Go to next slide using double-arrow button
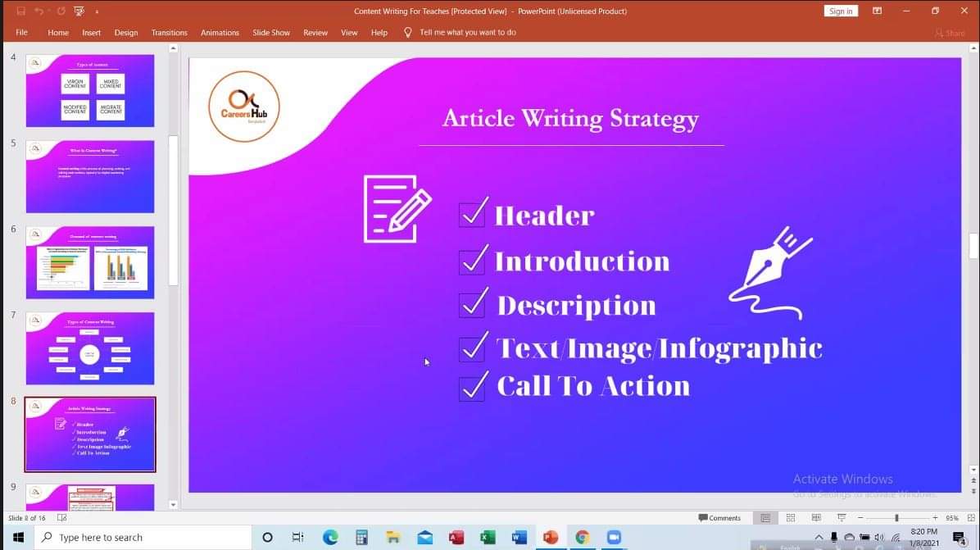 click(973, 491)
